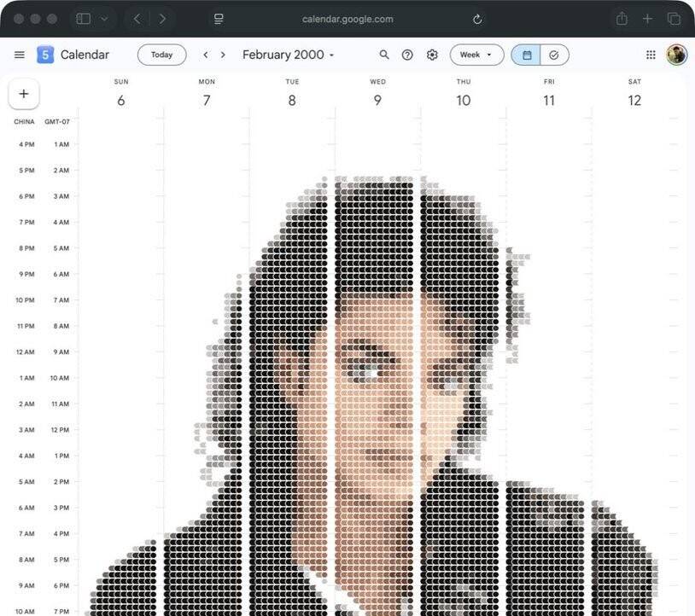Screen dimensions: 695x616
Task: Open Safari page reader menu icon
Action: (219, 19)
